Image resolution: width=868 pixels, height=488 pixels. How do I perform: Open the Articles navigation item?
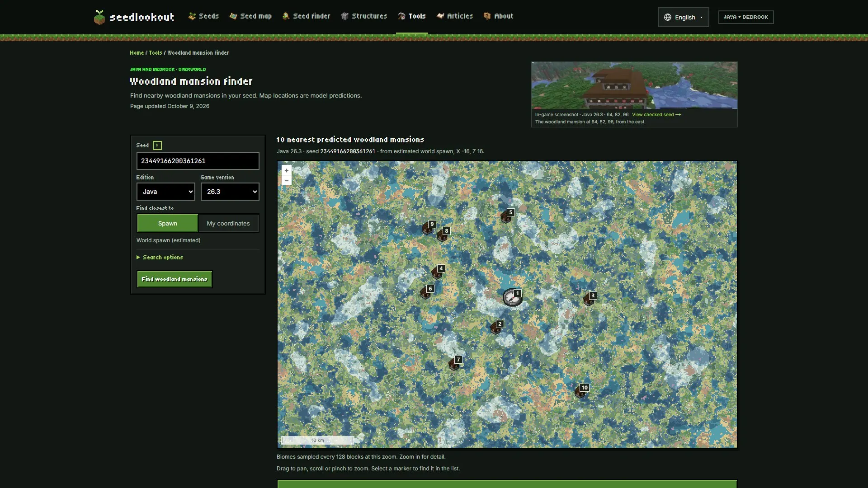(x=455, y=16)
